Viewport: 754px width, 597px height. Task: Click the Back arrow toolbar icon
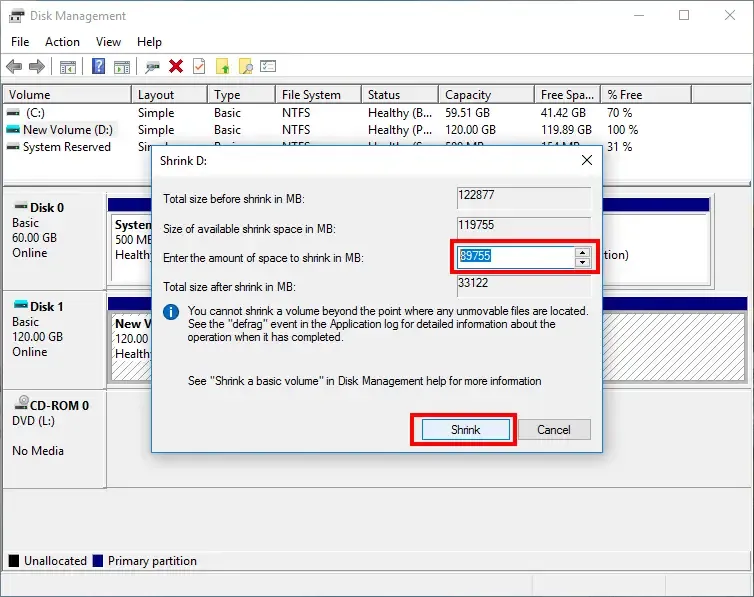coord(14,66)
